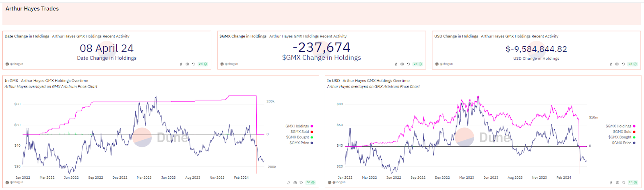Open In USD Holdings Overtime chart title
This screenshot has width=644, height=190.
pyautogui.click(x=376, y=81)
